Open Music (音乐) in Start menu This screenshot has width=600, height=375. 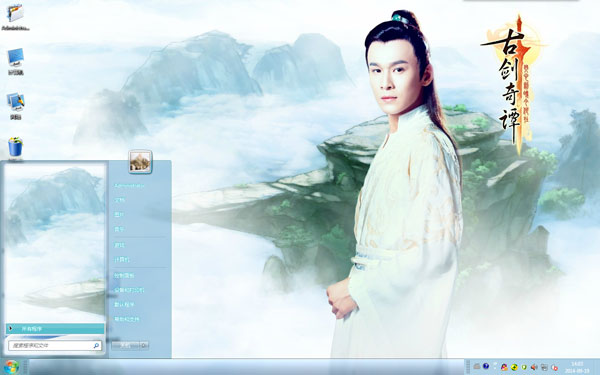click(x=119, y=229)
